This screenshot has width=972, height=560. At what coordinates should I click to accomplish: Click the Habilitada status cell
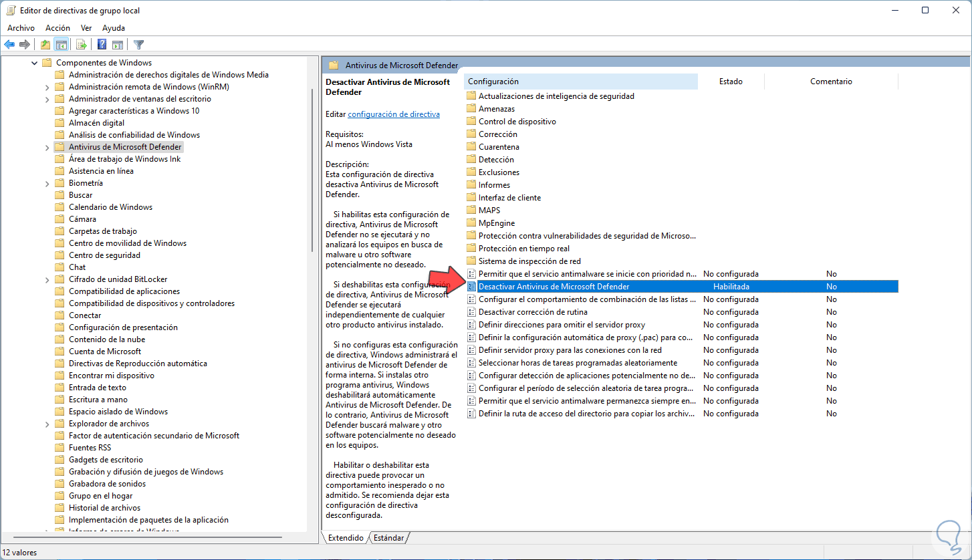(x=731, y=287)
